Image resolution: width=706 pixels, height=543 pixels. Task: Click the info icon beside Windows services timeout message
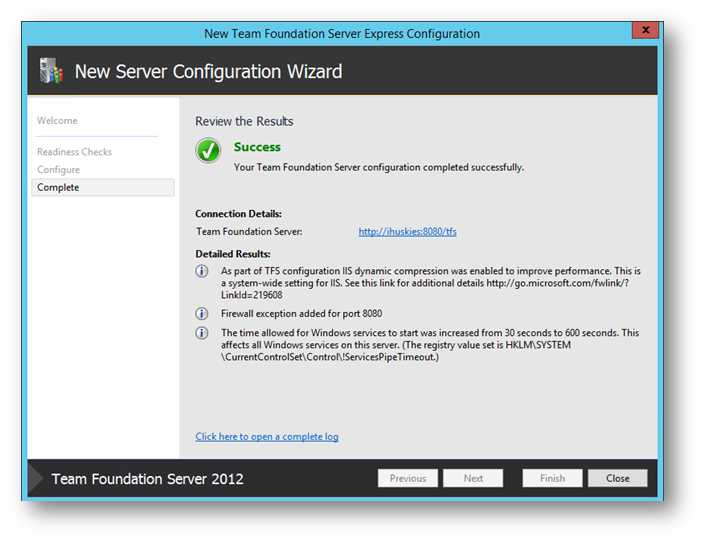pyautogui.click(x=202, y=333)
